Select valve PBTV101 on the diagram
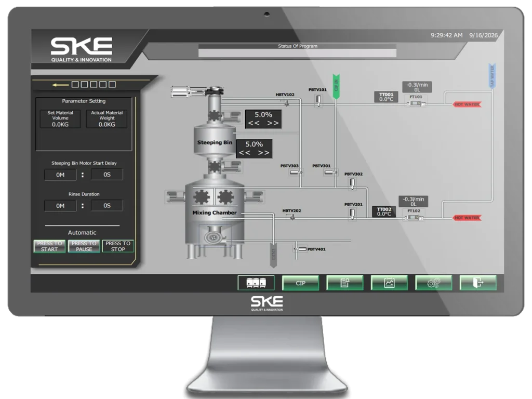 pyautogui.click(x=318, y=100)
